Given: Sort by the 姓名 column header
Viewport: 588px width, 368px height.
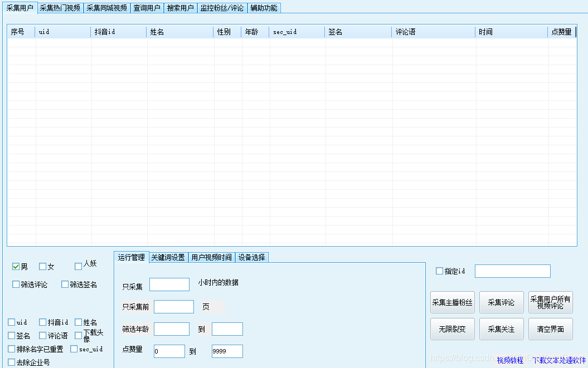Looking at the screenshot, I should (180, 32).
